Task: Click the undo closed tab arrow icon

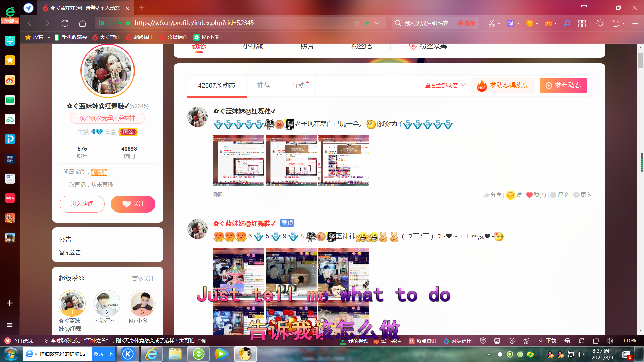Action: click(616, 23)
